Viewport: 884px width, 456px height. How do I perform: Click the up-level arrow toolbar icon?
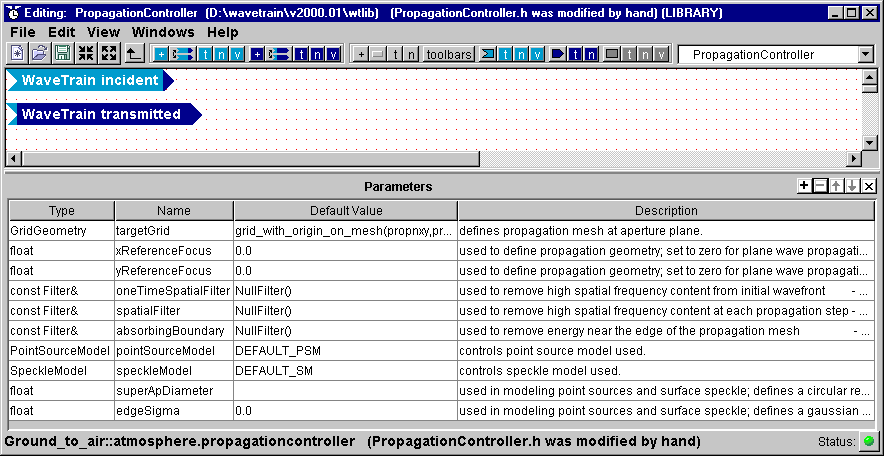pyautogui.click(x=133, y=54)
